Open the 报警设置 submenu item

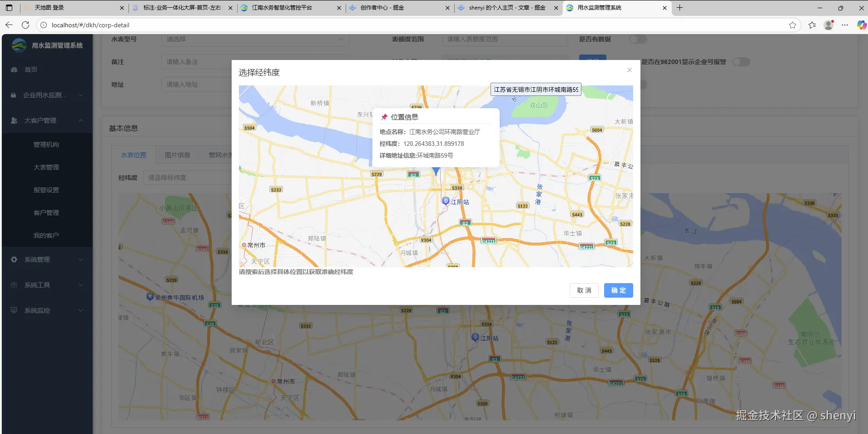[46, 190]
